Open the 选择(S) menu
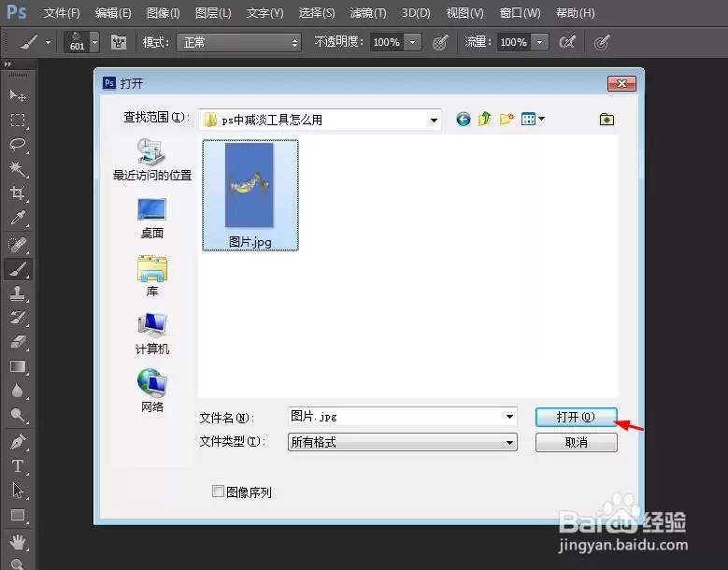 317,13
